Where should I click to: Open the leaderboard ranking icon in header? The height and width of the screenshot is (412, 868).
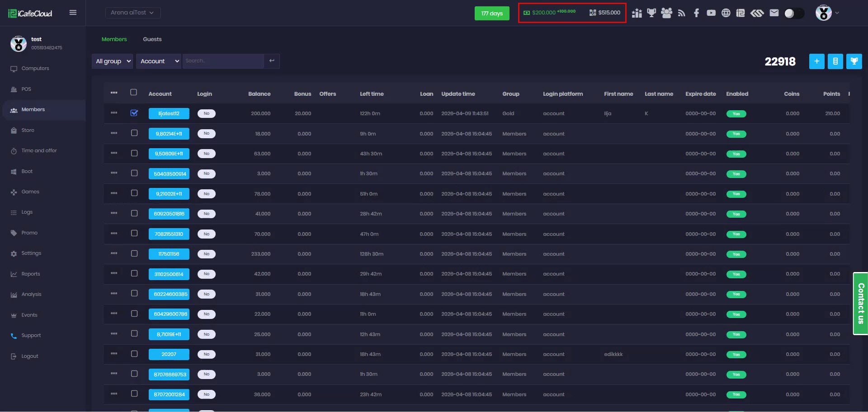click(x=637, y=13)
